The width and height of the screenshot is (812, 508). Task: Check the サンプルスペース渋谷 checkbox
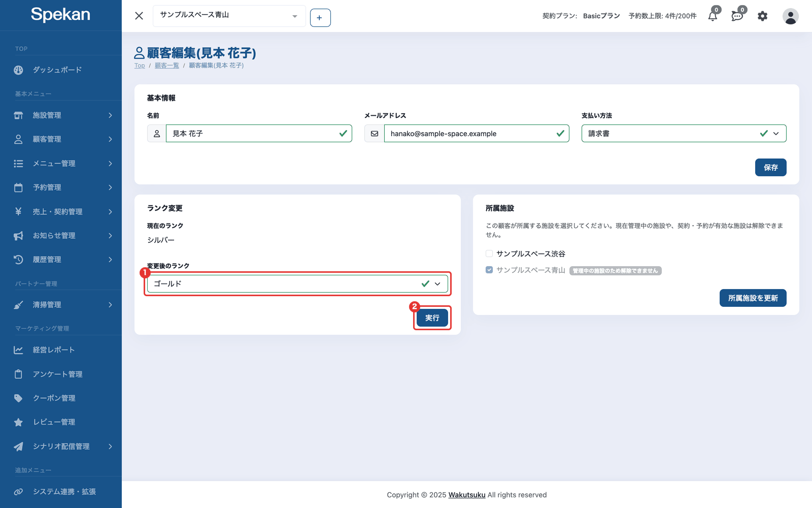click(489, 253)
